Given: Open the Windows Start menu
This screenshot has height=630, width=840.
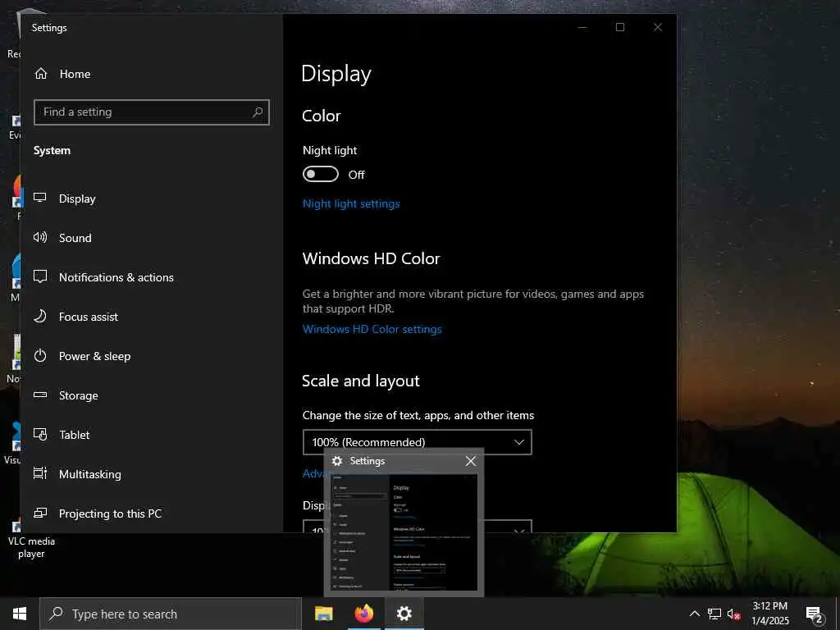Looking at the screenshot, I should pos(20,614).
